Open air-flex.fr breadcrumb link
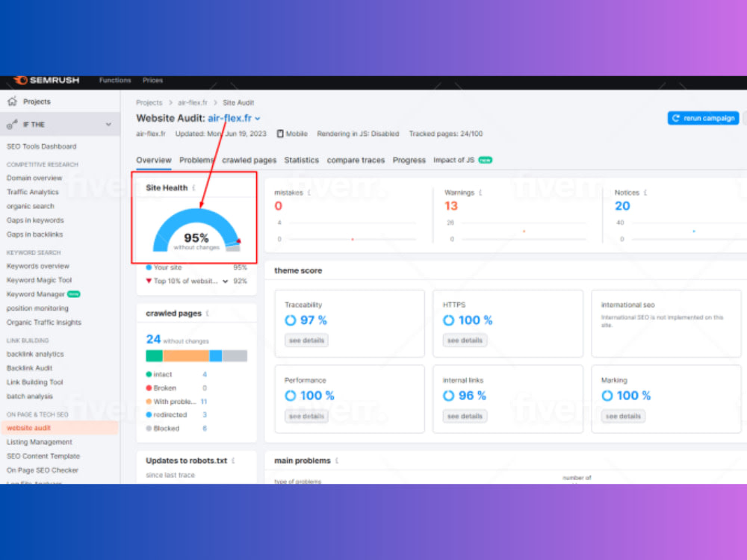The height and width of the screenshot is (560, 747). coord(193,103)
